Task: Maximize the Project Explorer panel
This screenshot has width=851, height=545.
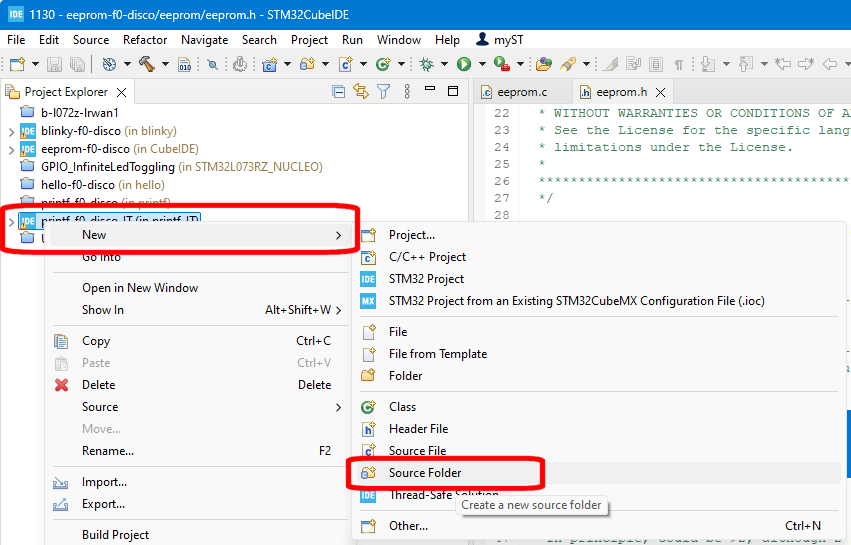Action: pos(453,91)
